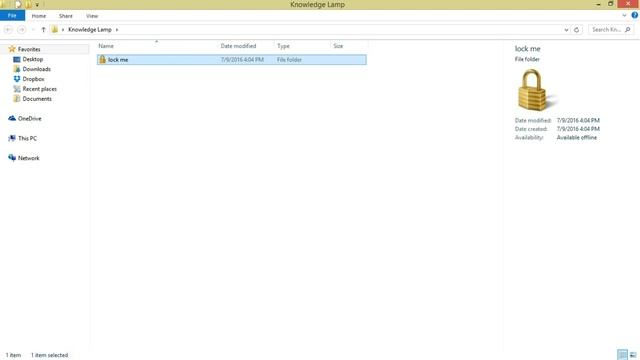The width and height of the screenshot is (640, 360).
Task: Switch to Large icons view in status bar
Action: [x=633, y=355]
